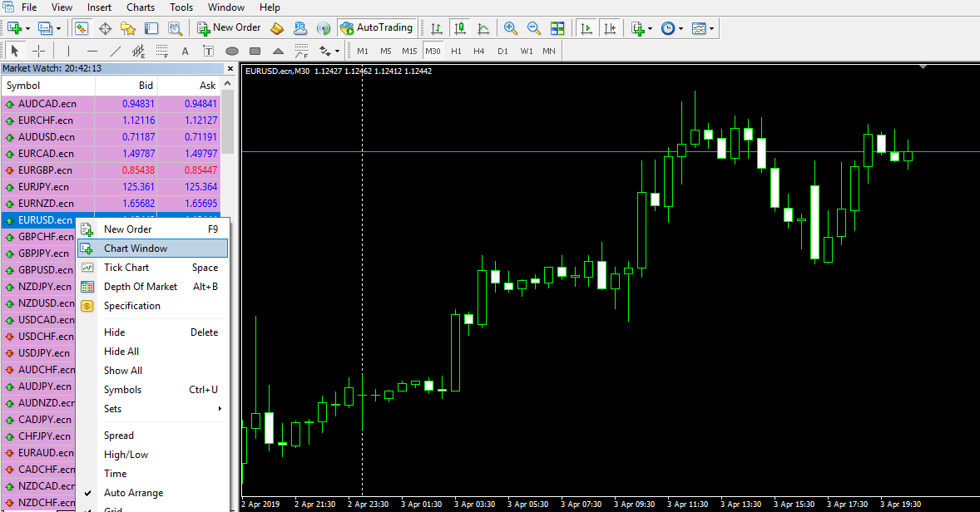This screenshot has height=512, width=980.
Task: Select Tick Chart menu entry
Action: 152,268
